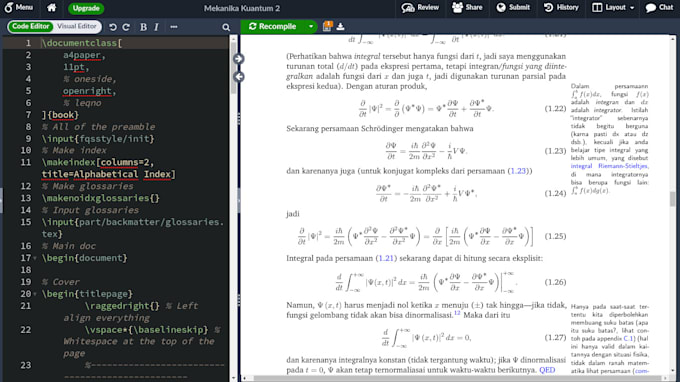Sync PDF location to code arrow
Viewport: 680px width, 382px height.
[x=239, y=77]
